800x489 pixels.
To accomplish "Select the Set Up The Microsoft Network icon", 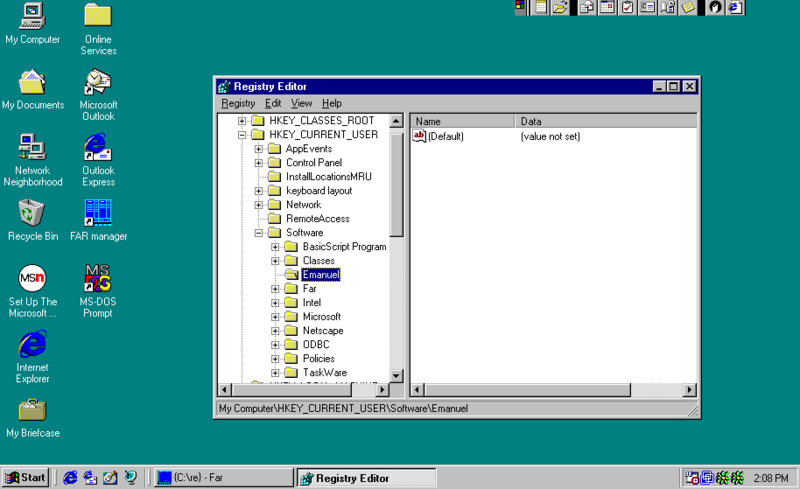I will (33, 291).
